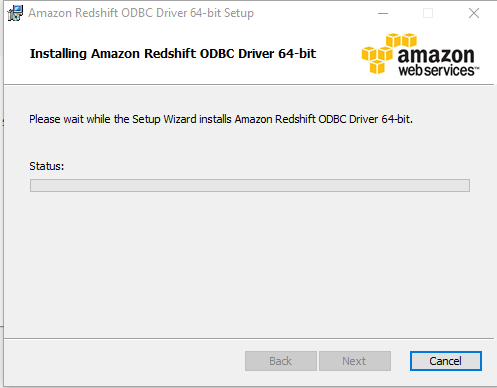Click the installer package icon in title bar

pyautogui.click(x=15, y=13)
